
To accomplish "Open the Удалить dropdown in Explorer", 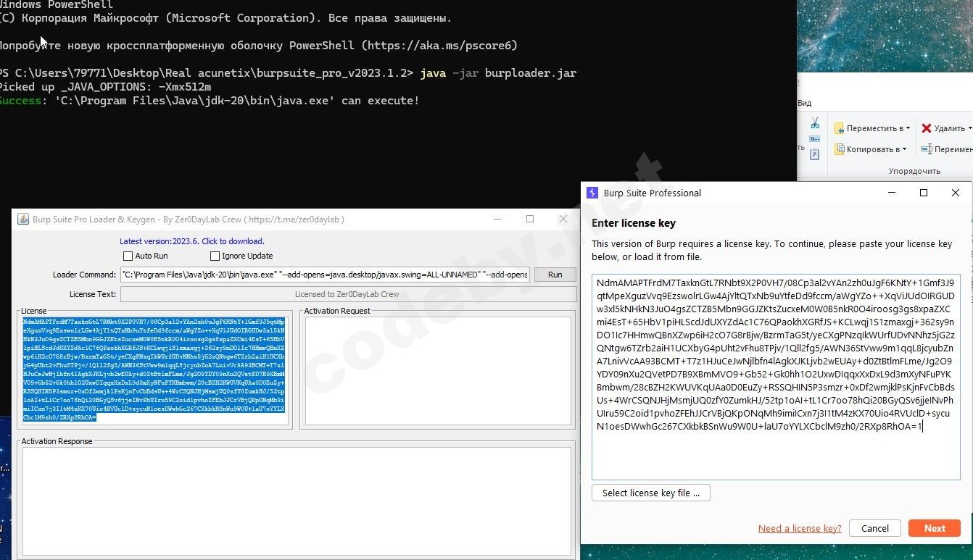I will 946,128.
